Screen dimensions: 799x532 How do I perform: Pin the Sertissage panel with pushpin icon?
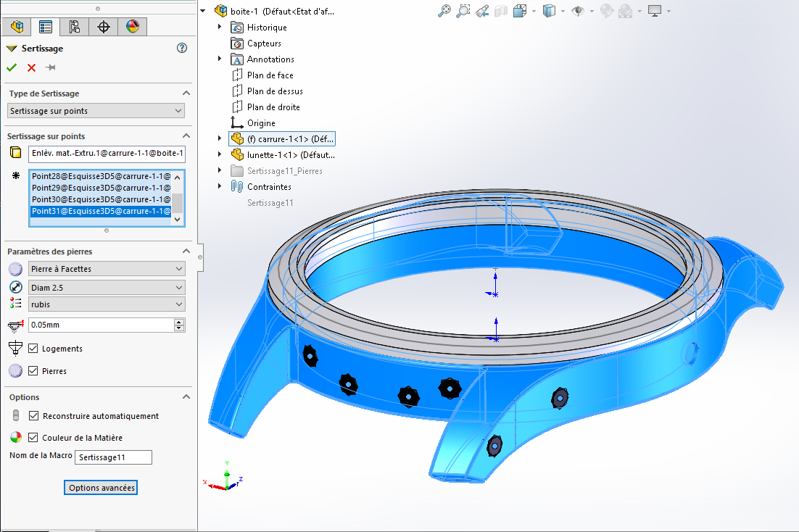coord(51,67)
